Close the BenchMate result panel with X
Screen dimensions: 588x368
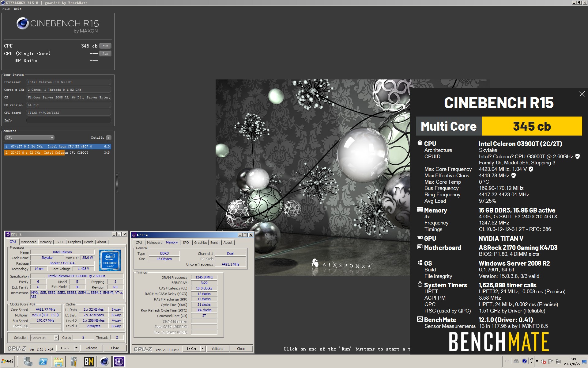pos(582,94)
